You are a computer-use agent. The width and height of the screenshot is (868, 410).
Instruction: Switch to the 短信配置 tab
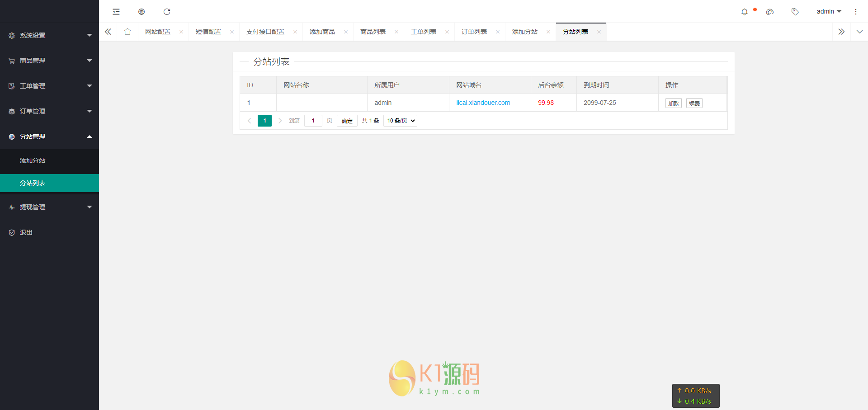208,32
